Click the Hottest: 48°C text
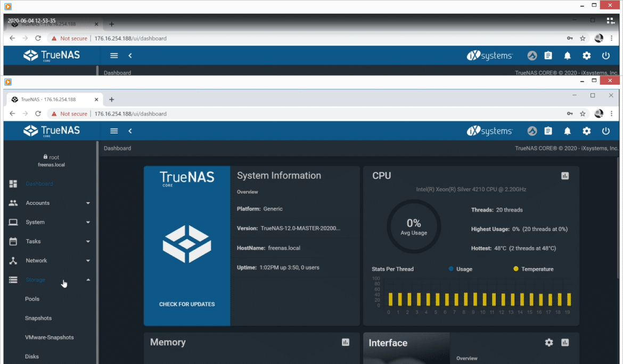This screenshot has height=364, width=623. pyautogui.click(x=513, y=248)
